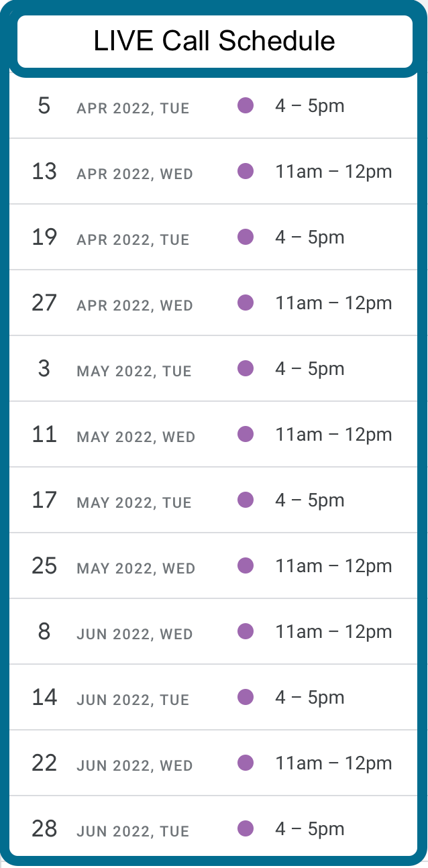Click purple dot for June 28 event
The height and width of the screenshot is (868, 428).
(x=246, y=828)
